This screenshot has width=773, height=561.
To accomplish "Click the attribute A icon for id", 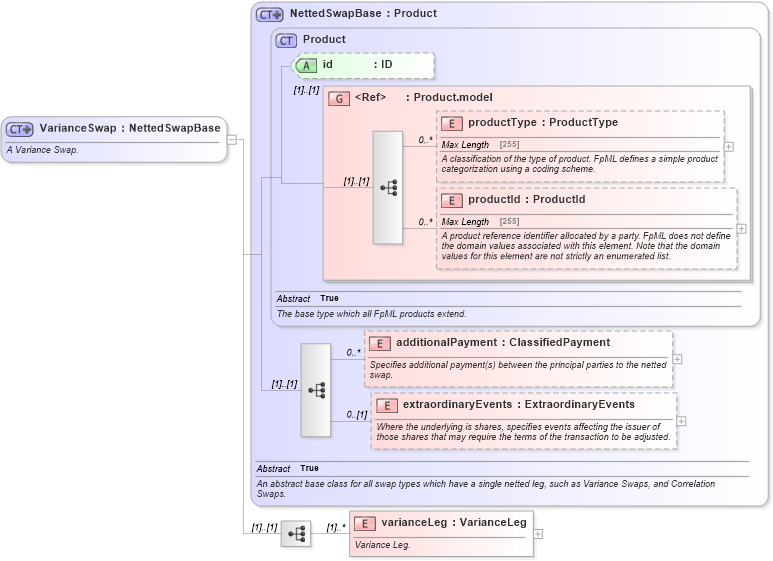I will coord(306,66).
